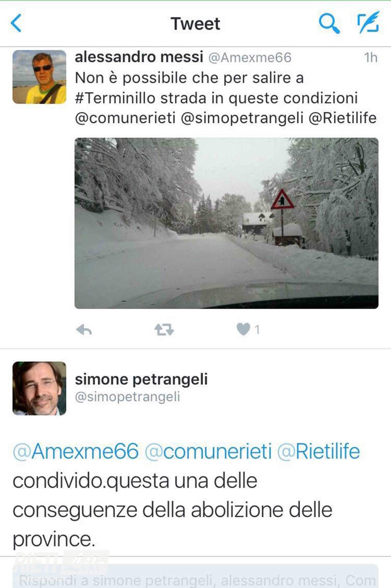Like the tweet with heart icon

click(244, 330)
